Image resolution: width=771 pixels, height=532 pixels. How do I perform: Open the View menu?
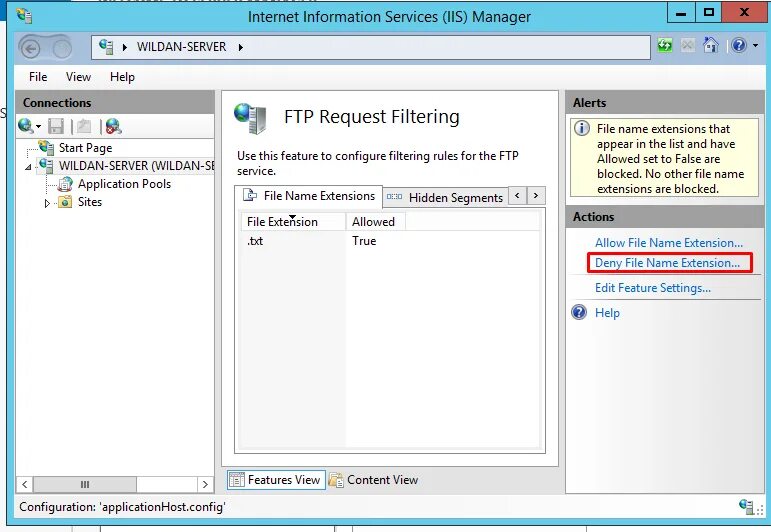[x=78, y=77]
